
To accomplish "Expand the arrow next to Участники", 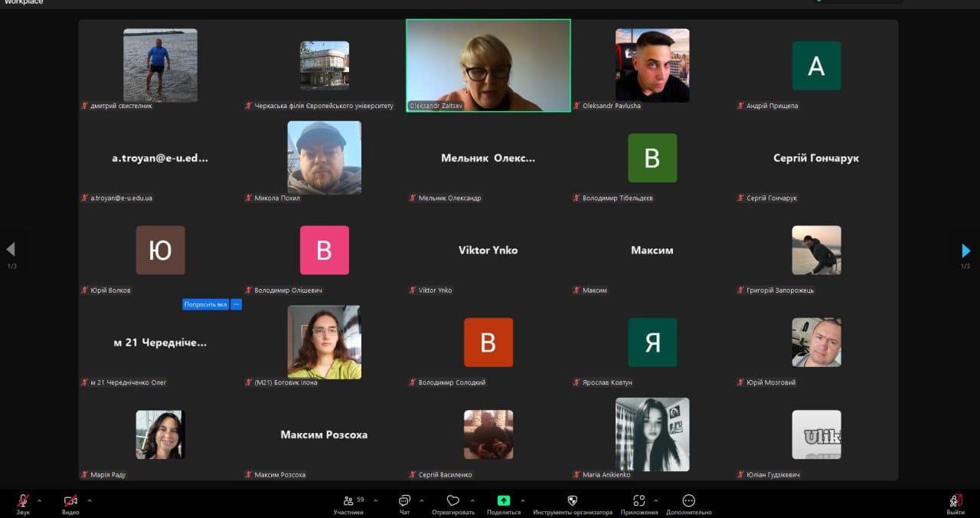I will click(x=375, y=500).
